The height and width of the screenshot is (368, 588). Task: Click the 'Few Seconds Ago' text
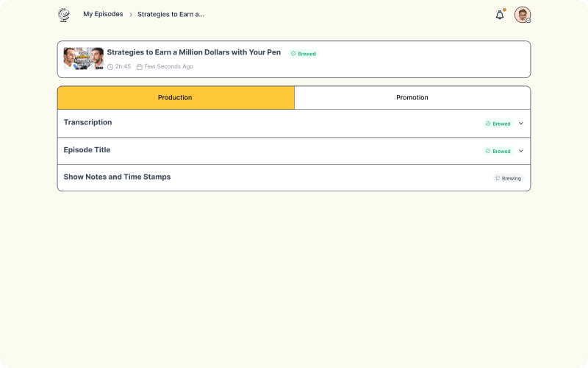[169, 66]
